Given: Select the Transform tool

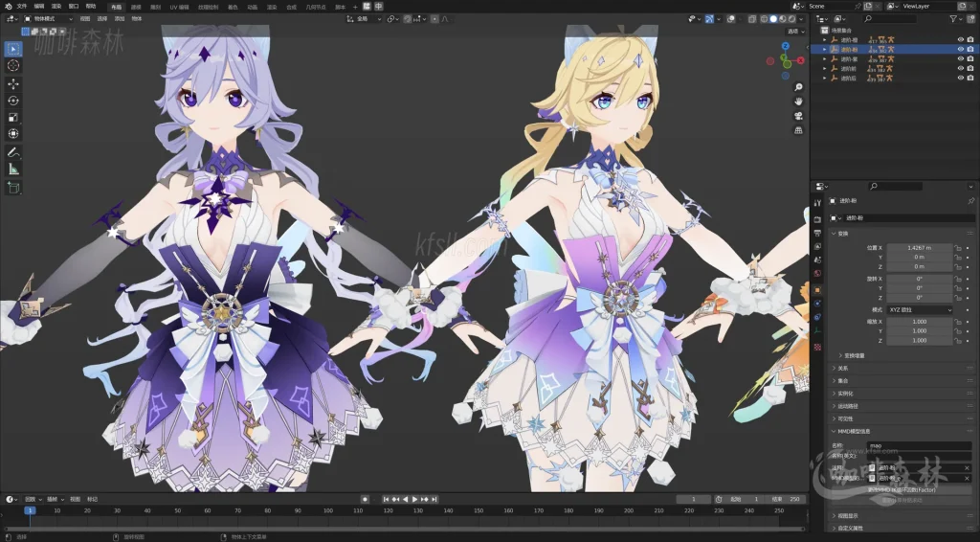Looking at the screenshot, I should pyautogui.click(x=13, y=133).
